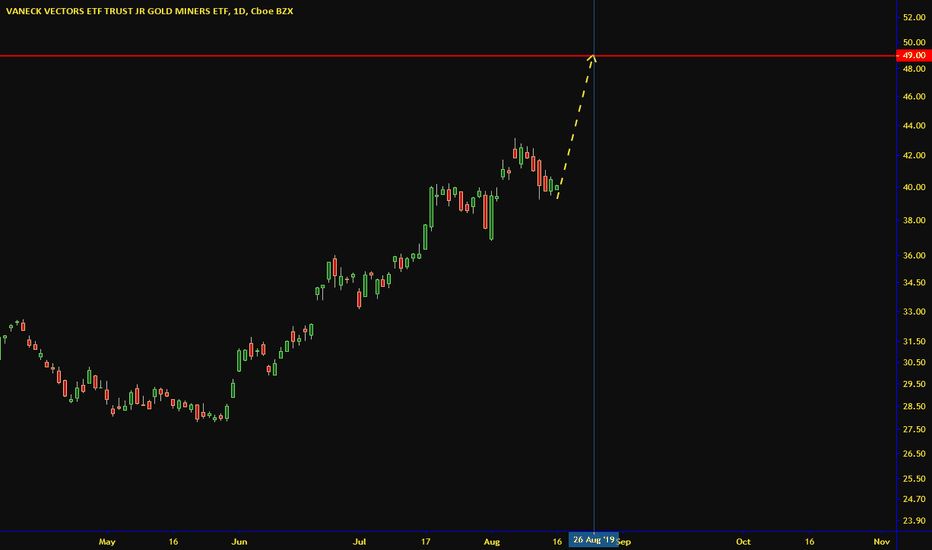Click the 17 label after Jul
Screen dimensions: 932x550
pyautogui.click(x=426, y=542)
